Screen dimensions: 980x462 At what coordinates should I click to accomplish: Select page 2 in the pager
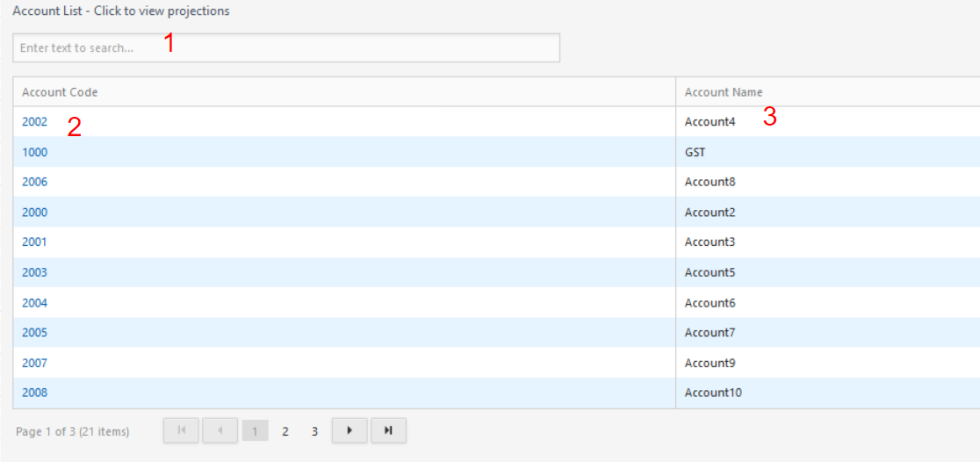point(285,431)
